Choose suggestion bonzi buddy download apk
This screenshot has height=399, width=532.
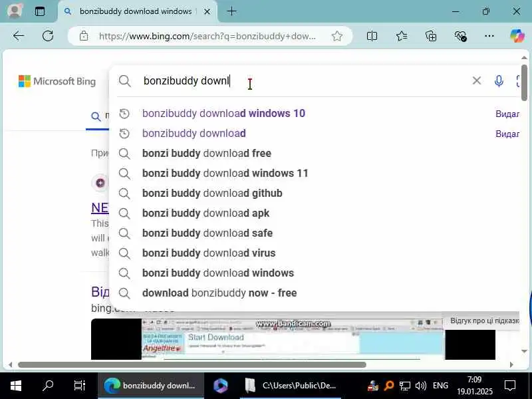click(205, 213)
